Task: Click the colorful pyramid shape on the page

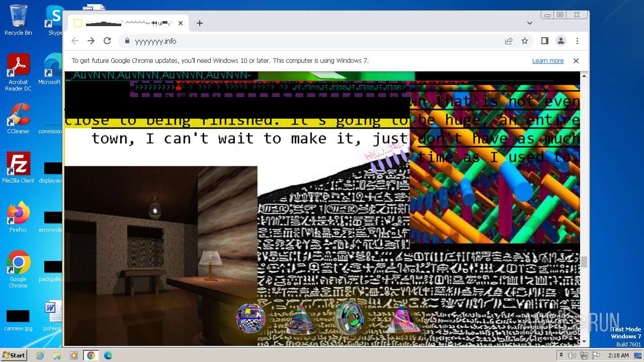Action: (404, 319)
